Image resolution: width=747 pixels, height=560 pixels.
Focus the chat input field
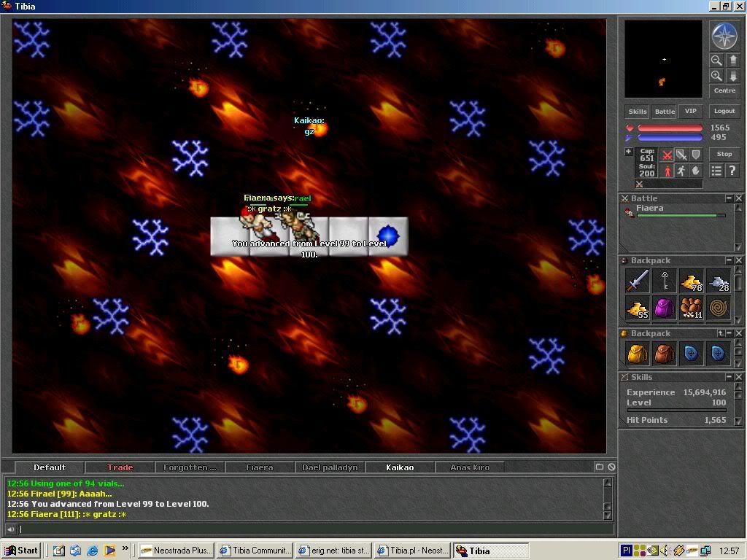pyautogui.click(x=315, y=529)
